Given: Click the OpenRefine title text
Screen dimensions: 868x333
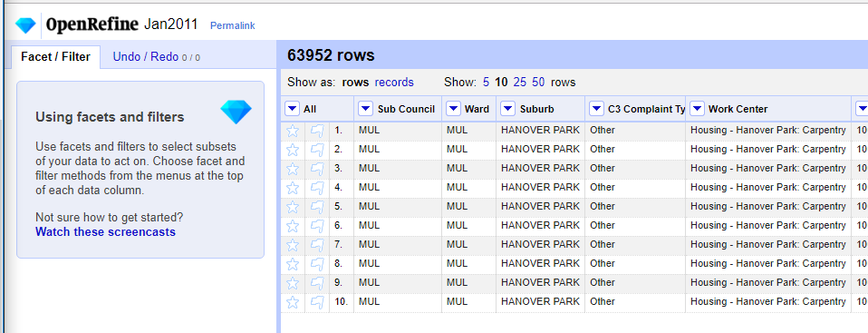Looking at the screenshot, I should tap(92, 24).
